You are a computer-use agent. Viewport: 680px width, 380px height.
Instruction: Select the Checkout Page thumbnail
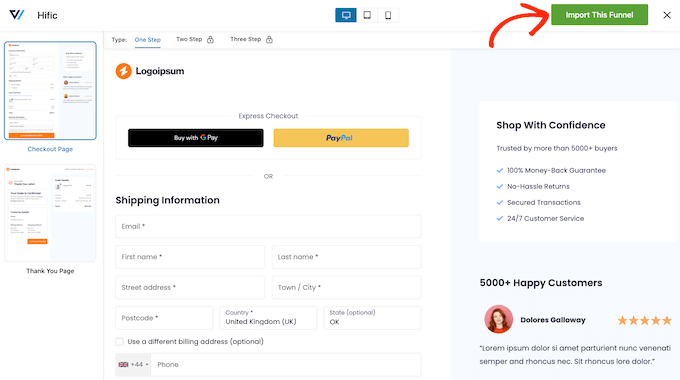click(x=50, y=91)
